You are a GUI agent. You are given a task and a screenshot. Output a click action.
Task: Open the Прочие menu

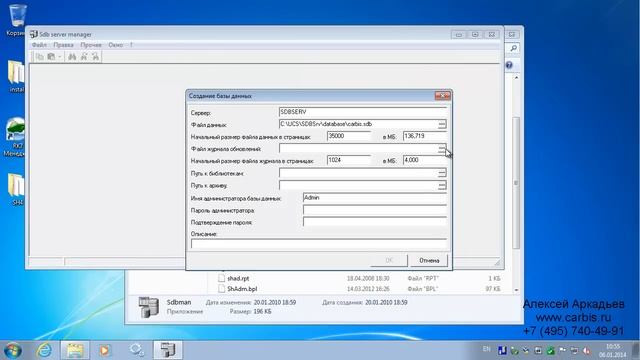tap(91, 45)
